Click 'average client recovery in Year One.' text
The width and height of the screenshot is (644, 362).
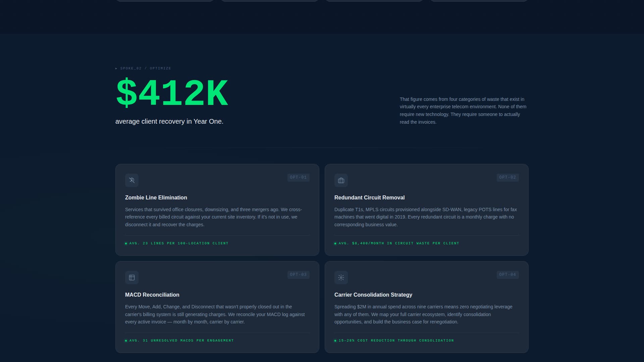click(x=169, y=121)
